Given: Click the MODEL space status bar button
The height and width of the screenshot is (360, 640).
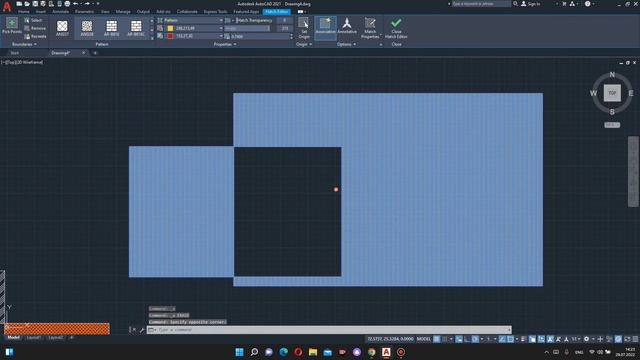Looking at the screenshot, I should click(x=423, y=339).
